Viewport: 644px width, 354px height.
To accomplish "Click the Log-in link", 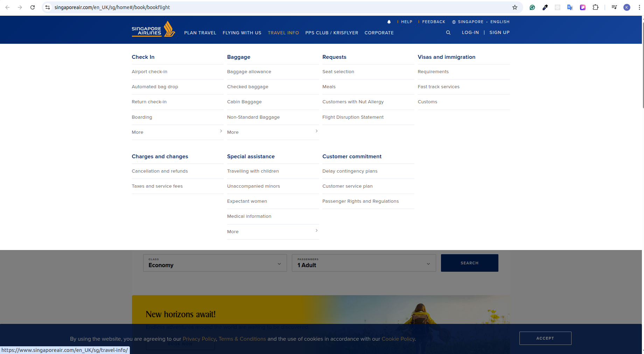I will pos(470,33).
